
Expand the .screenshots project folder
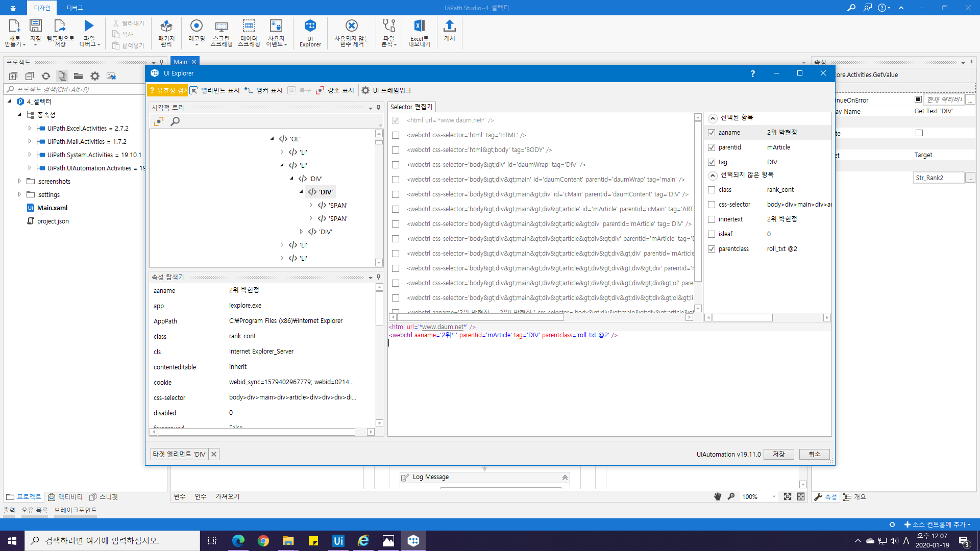pos(19,181)
